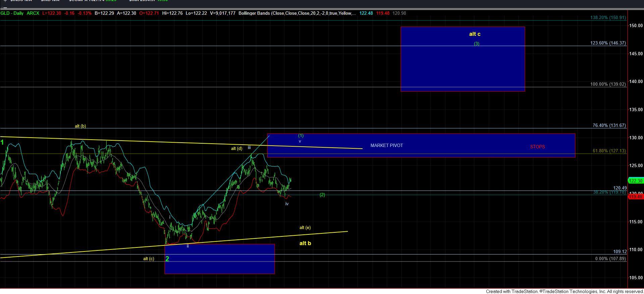Select the 'alt (c)' wave label
Image resolution: width=644 pixels, height=294 pixels.
pyautogui.click(x=149, y=259)
